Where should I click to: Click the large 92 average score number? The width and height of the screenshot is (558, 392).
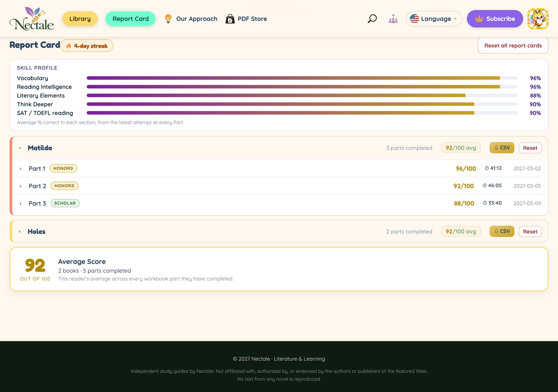click(35, 266)
